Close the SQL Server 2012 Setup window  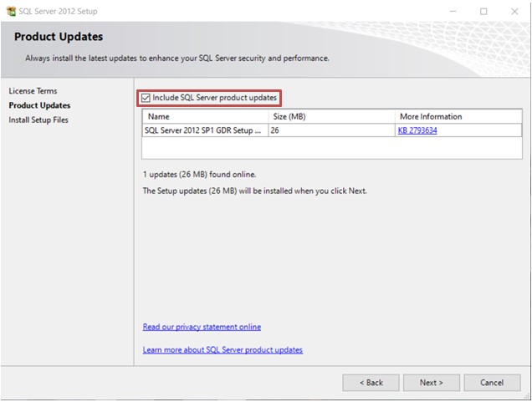[x=514, y=11]
